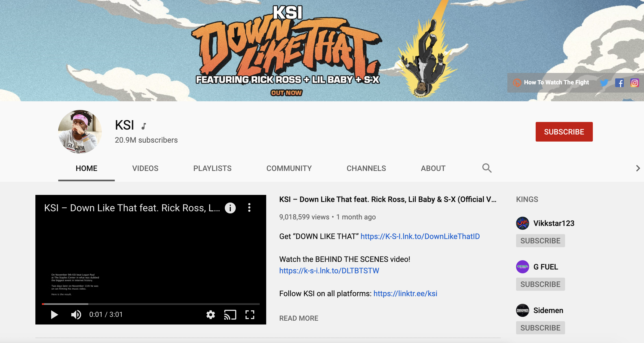Screen dimensions: 644x343
Task: Click the '20.9M subscribers' text
Action: [x=146, y=140]
